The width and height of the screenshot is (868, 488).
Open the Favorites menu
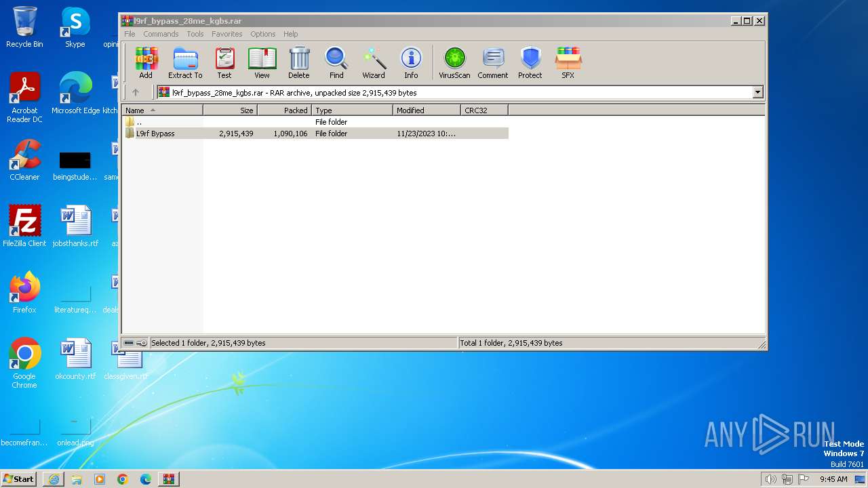click(227, 34)
